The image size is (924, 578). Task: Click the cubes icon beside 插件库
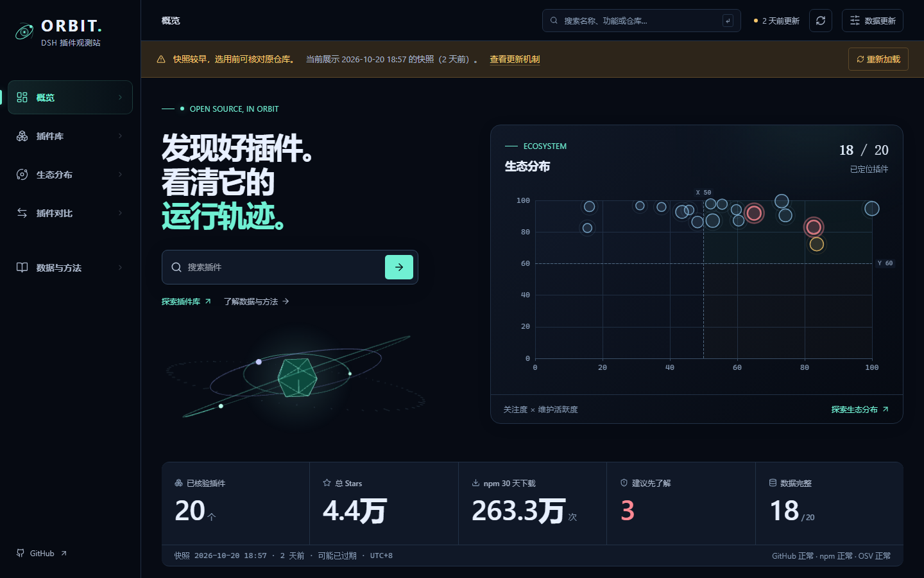[22, 136]
